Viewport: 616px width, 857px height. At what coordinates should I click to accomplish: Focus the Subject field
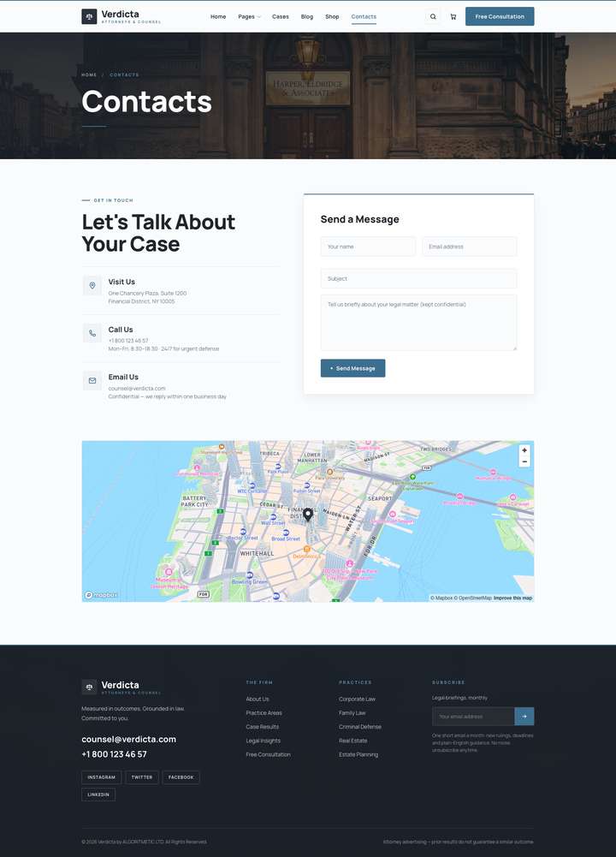(x=418, y=279)
